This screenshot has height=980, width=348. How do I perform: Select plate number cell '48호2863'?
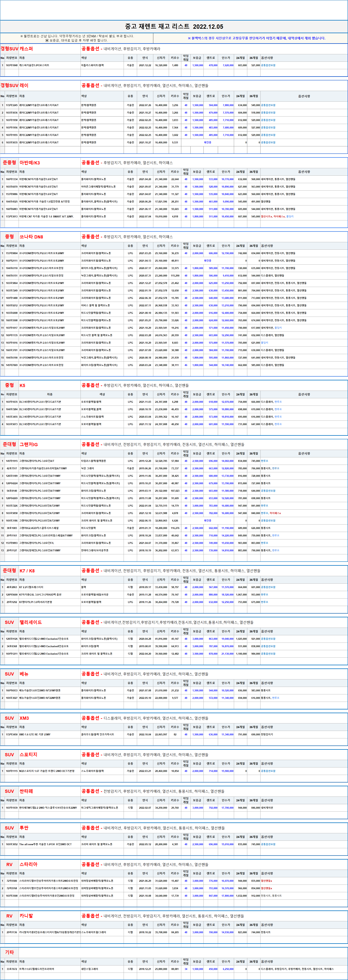pos(12,587)
